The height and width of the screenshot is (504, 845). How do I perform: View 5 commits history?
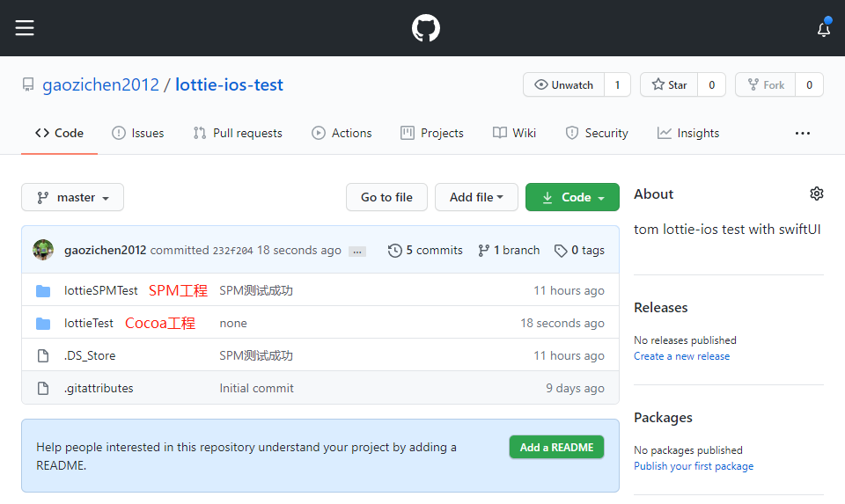[425, 251]
